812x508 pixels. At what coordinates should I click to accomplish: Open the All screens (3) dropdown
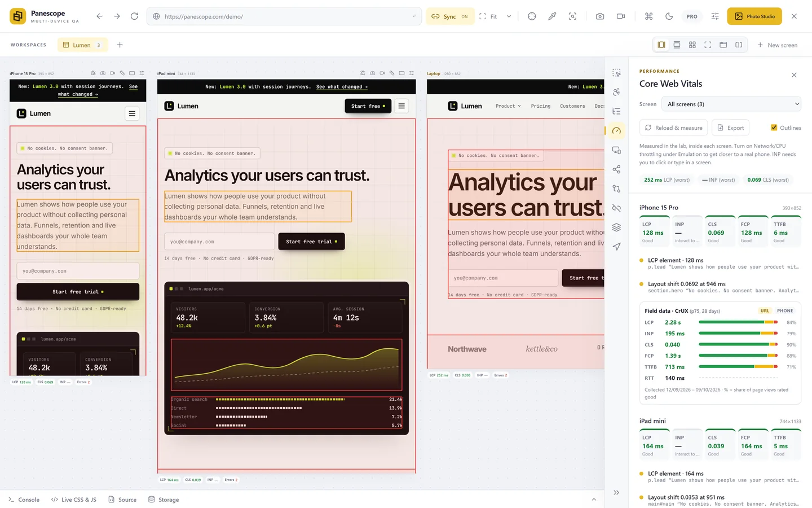click(732, 104)
